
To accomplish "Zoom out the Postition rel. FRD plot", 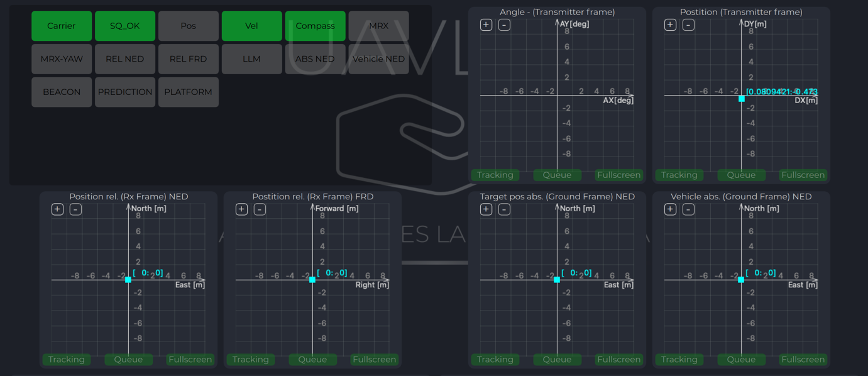I will tap(260, 209).
